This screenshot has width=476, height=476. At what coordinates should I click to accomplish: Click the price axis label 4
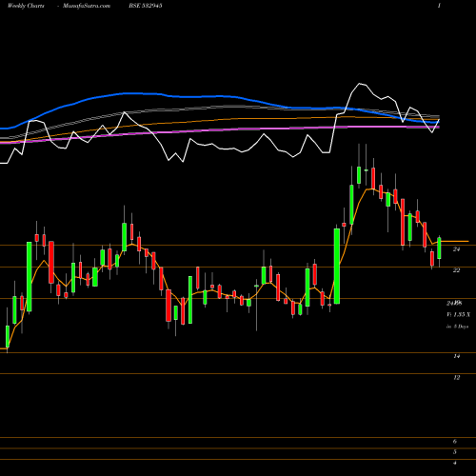coord(455,463)
